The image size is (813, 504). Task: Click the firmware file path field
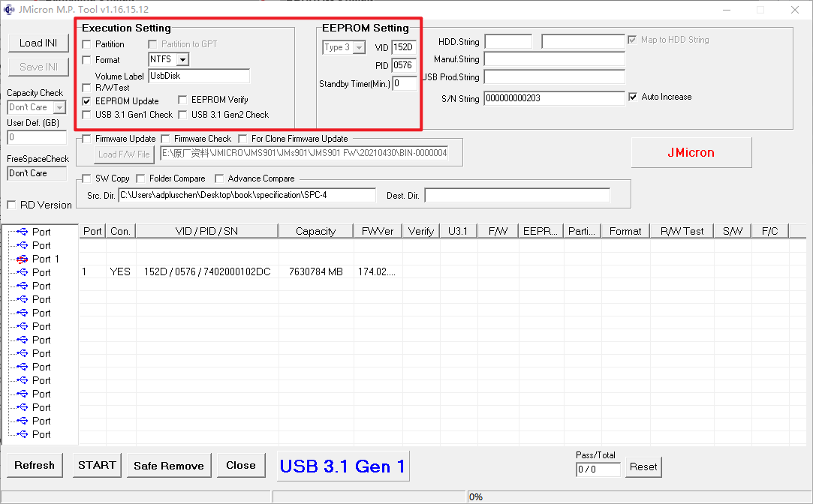304,153
